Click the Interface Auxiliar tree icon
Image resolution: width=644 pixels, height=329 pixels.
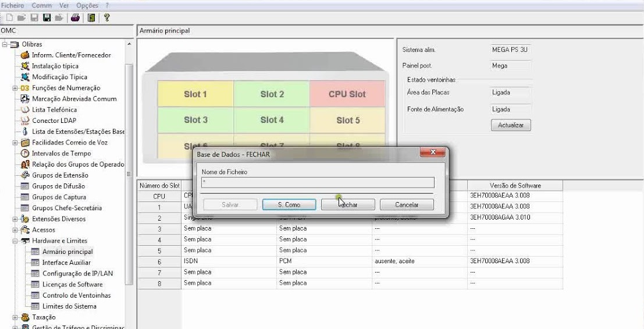click(35, 263)
